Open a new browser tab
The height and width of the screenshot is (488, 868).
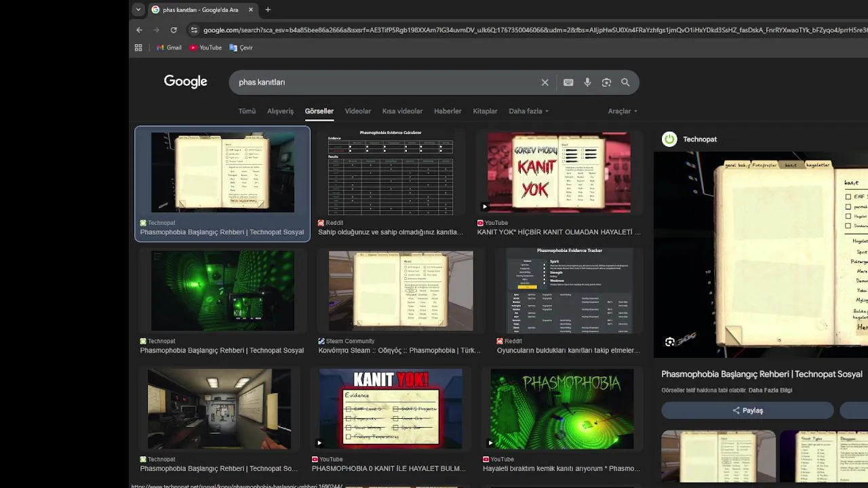tap(268, 9)
